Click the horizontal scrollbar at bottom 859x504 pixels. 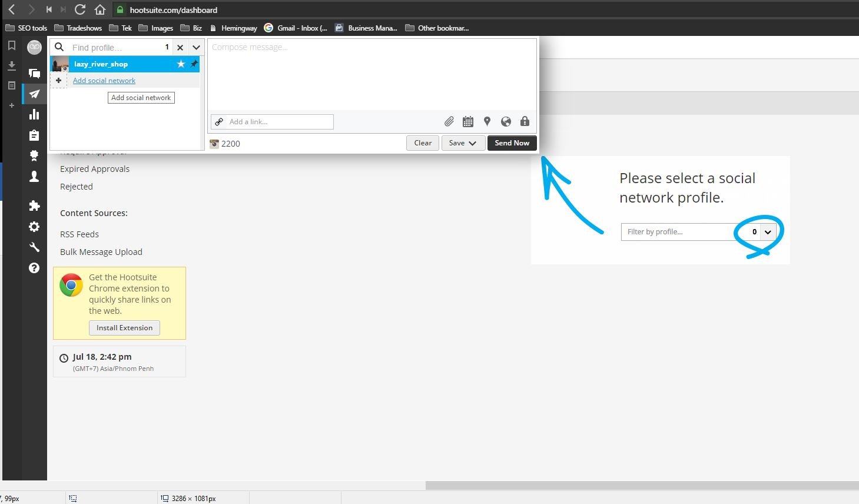tap(642, 486)
